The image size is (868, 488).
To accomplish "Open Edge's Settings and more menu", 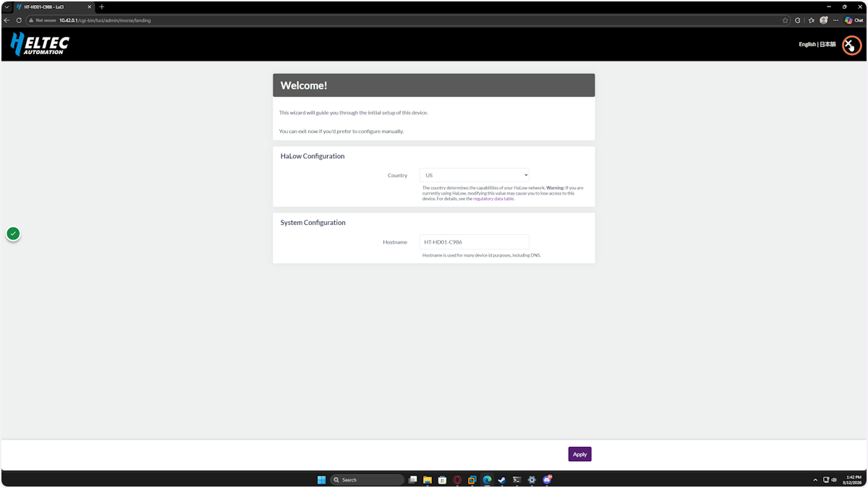I will coord(836,20).
